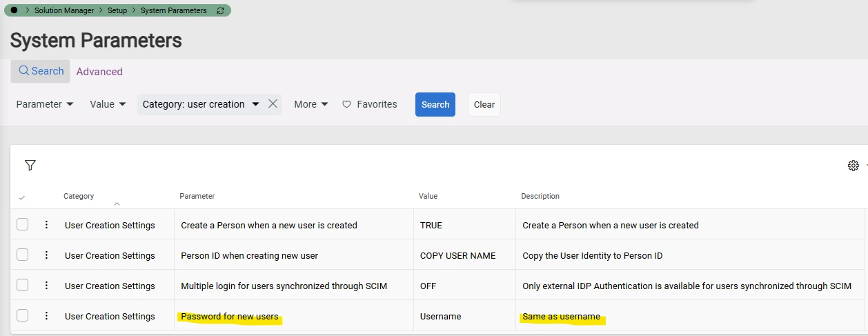Click the Clear button
This screenshot has width=868, height=336.
pos(484,104)
